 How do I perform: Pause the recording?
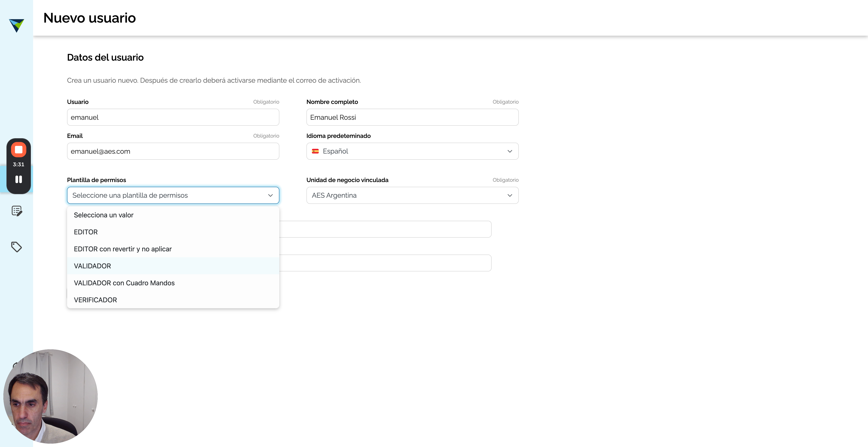(19, 179)
